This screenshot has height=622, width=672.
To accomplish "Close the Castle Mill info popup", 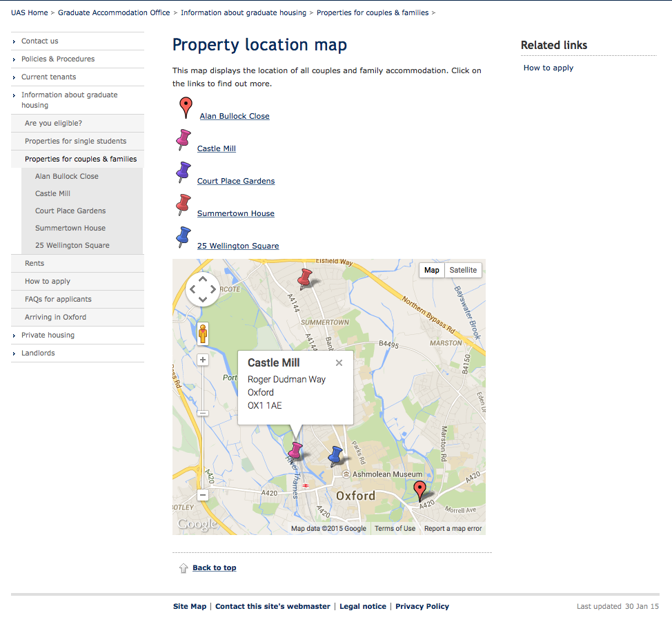I will tap(339, 363).
